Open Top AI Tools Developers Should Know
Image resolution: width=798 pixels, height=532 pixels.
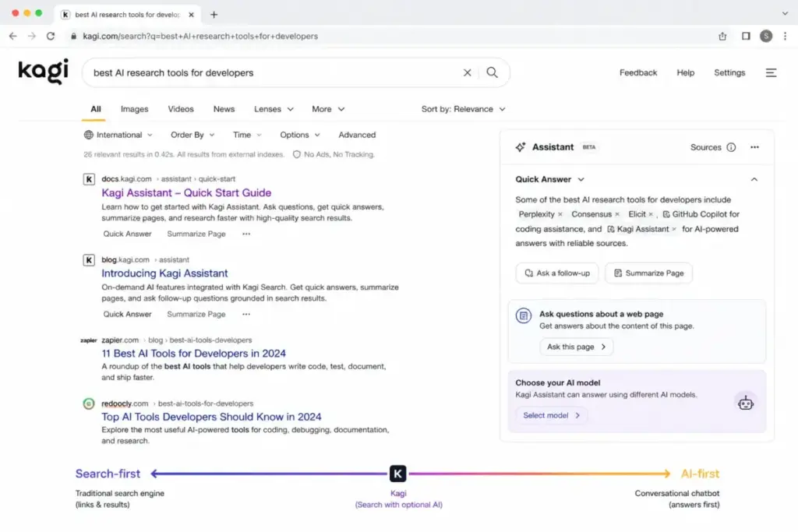pyautogui.click(x=211, y=417)
